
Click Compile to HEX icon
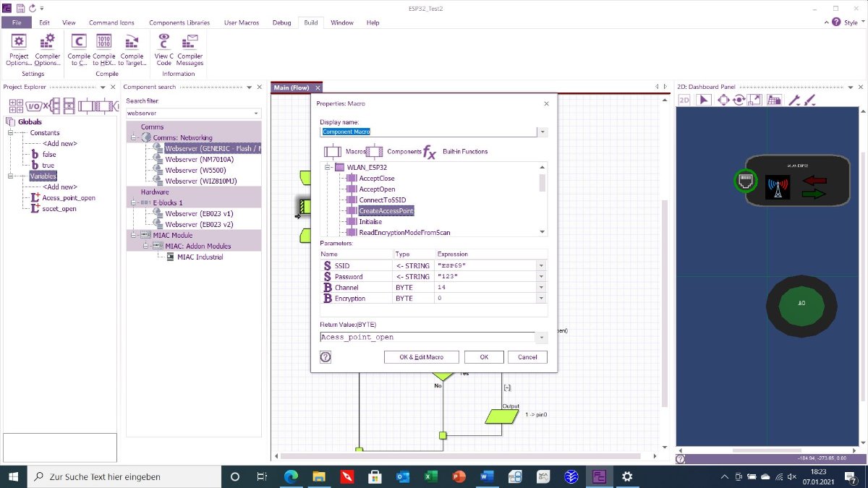(x=104, y=49)
